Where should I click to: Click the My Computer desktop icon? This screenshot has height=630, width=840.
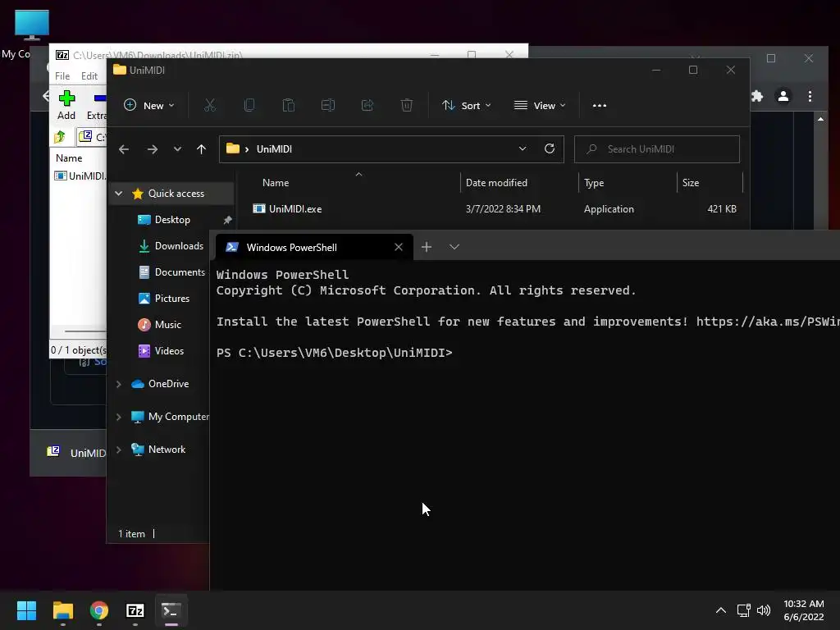32,25
